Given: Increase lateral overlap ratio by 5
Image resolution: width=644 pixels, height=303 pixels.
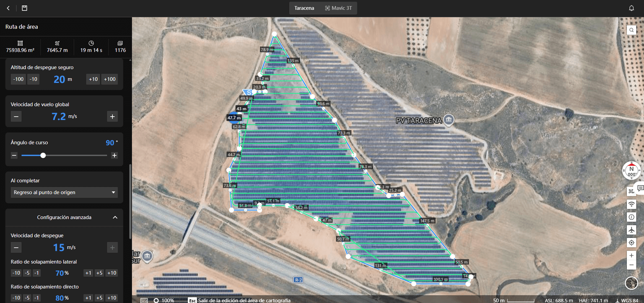Looking at the screenshot, I should pos(99,273).
